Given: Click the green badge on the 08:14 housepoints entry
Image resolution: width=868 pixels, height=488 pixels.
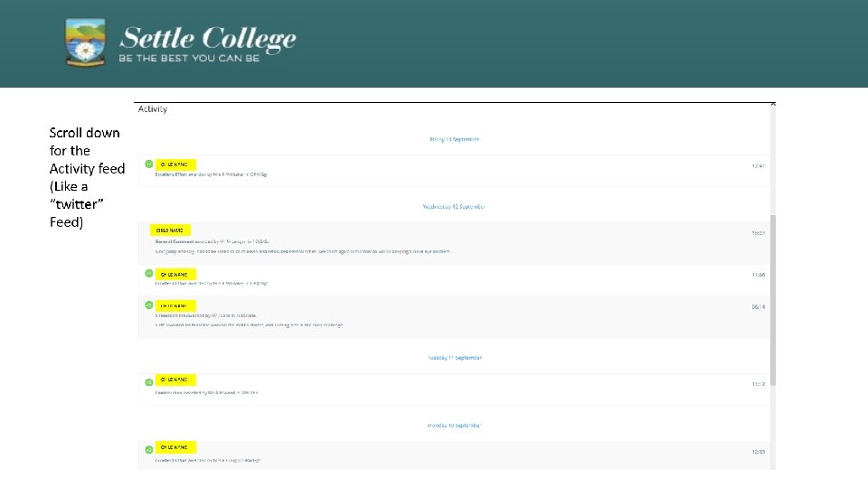Looking at the screenshot, I should point(149,305).
